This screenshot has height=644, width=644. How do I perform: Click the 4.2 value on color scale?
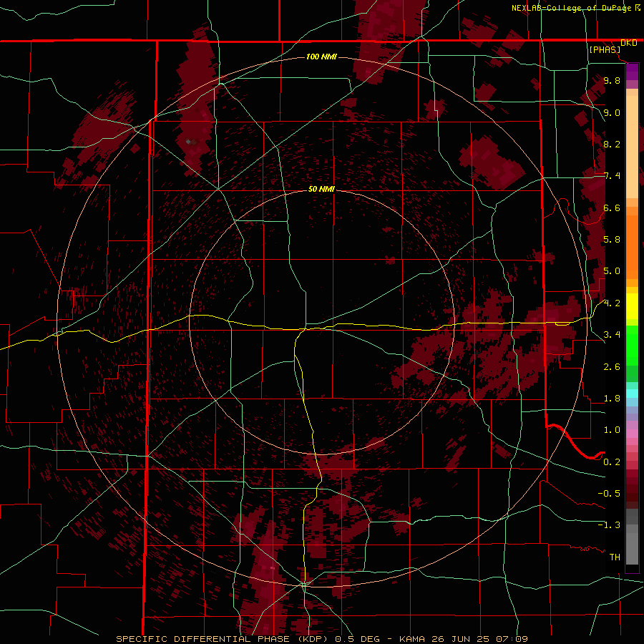612,303
